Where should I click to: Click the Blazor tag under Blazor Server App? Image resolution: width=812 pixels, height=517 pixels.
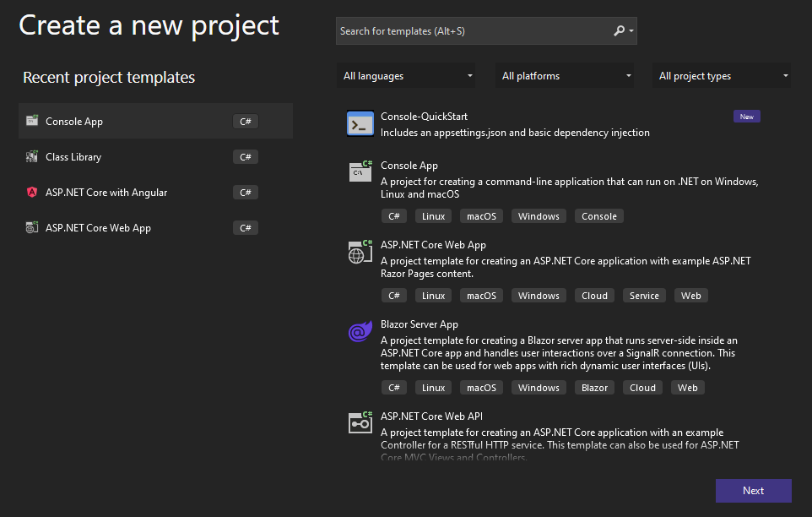[x=594, y=388]
